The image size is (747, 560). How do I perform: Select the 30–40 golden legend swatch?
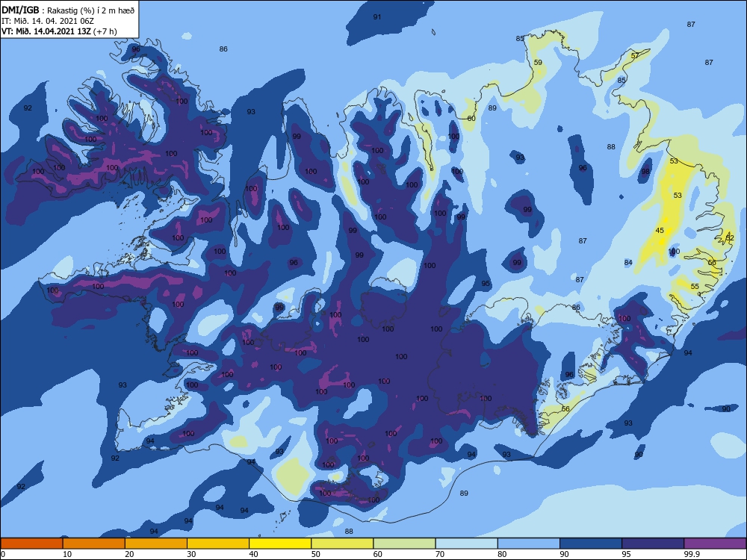coord(218,544)
